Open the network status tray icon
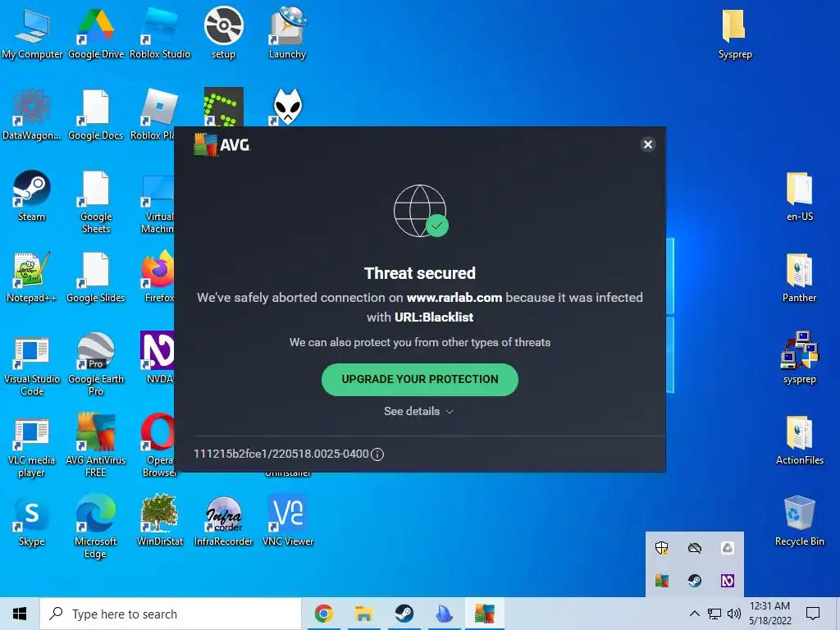Image resolution: width=840 pixels, height=630 pixels. point(714,614)
